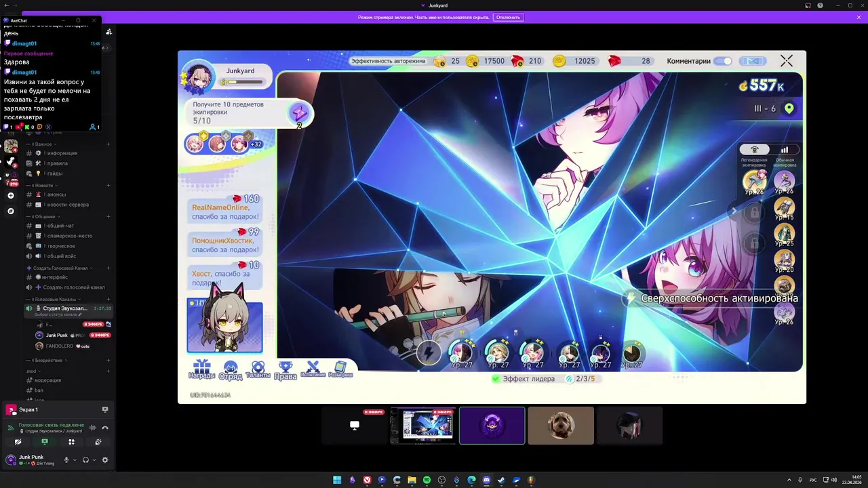Join the общий войс voice channel
Image resolution: width=868 pixels, height=488 pixels.
click(x=62, y=256)
